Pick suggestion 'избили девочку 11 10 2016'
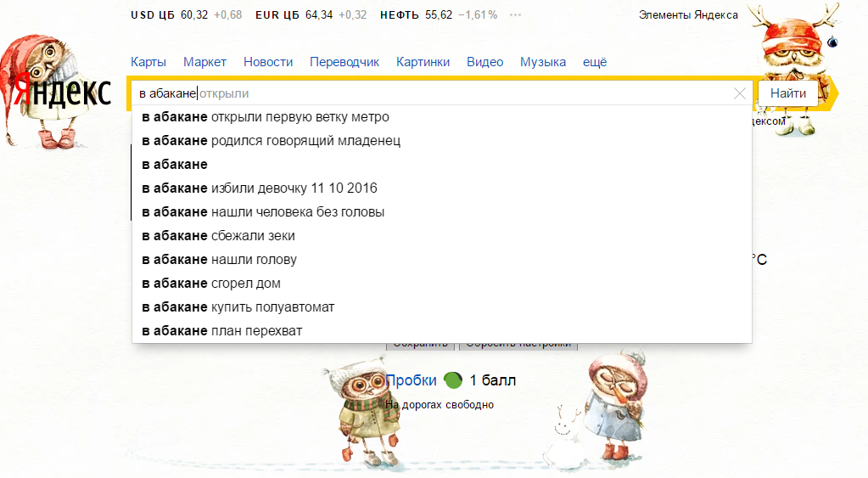The image size is (868, 478). coord(442,188)
